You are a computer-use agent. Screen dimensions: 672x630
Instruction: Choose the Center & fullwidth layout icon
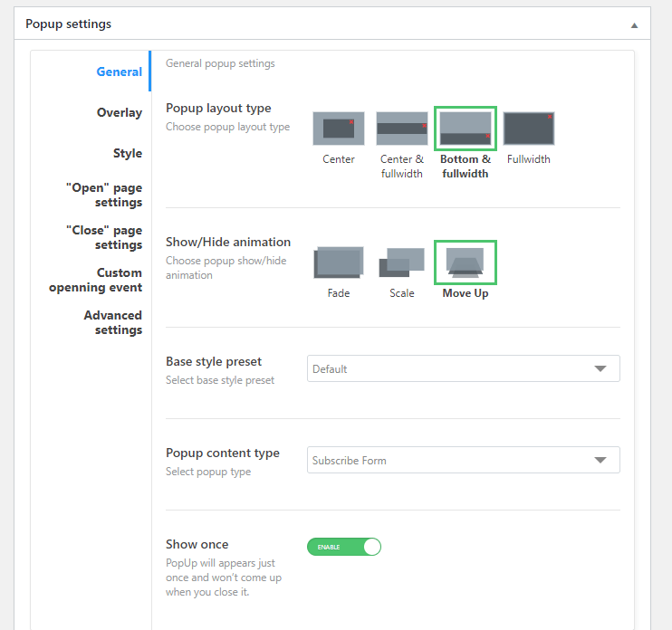point(402,129)
